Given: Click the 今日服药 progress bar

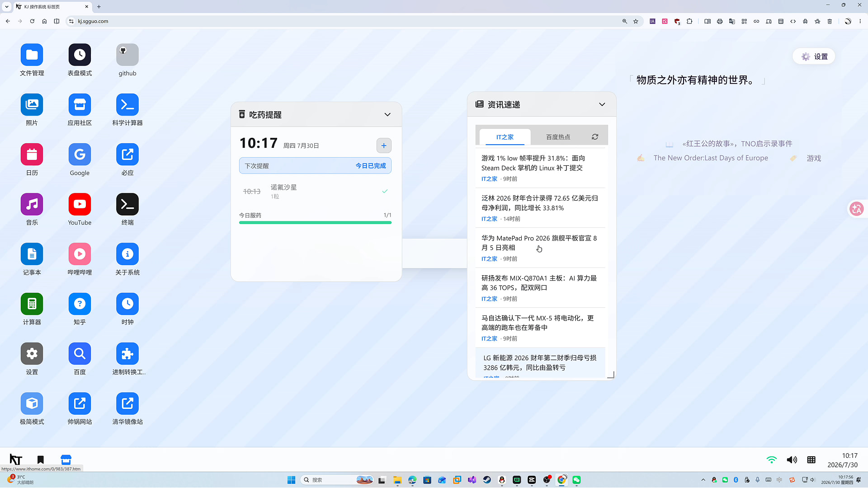Looking at the screenshot, I should coord(315,222).
